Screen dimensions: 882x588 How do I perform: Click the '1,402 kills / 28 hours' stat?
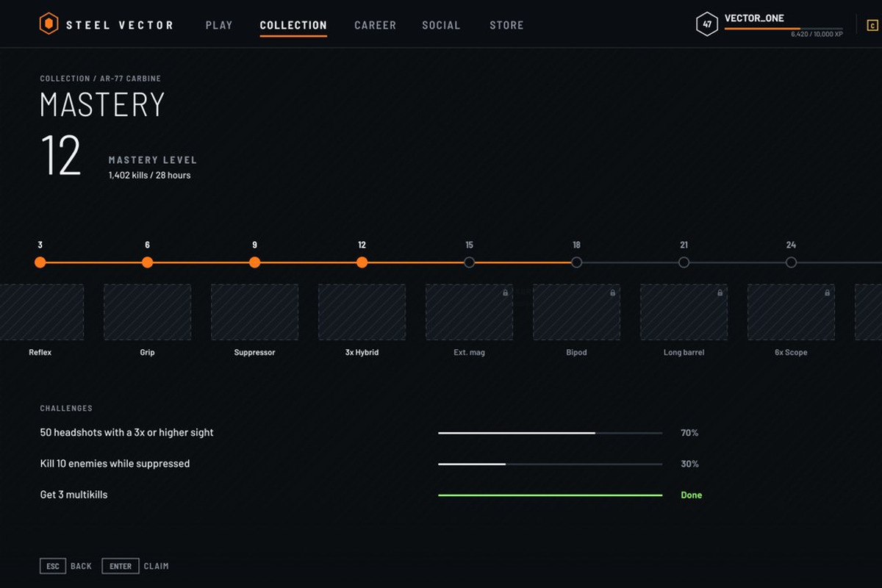coord(149,175)
